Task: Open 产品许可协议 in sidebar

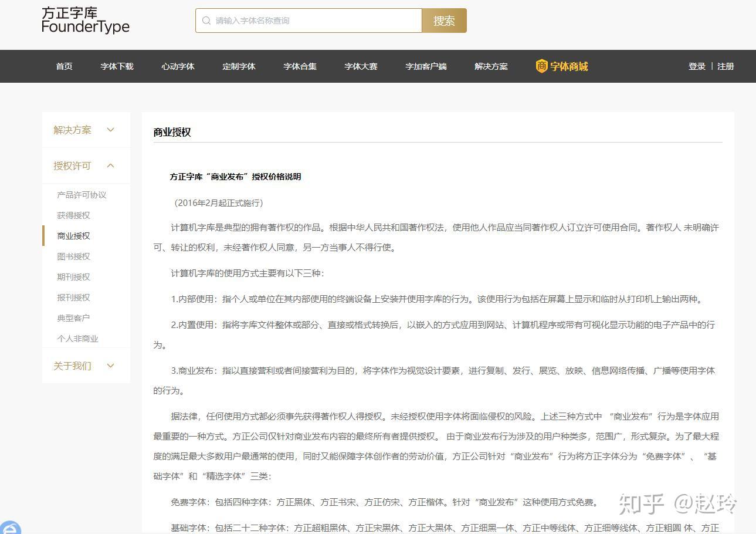Action: 82,195
